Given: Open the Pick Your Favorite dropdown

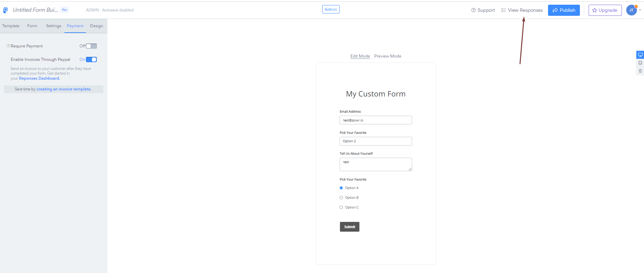Looking at the screenshot, I should click(376, 141).
